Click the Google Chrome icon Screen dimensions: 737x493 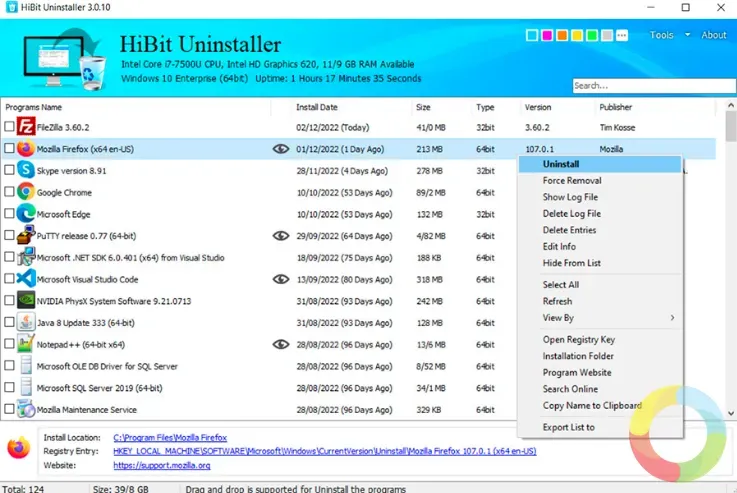[x=26, y=192]
